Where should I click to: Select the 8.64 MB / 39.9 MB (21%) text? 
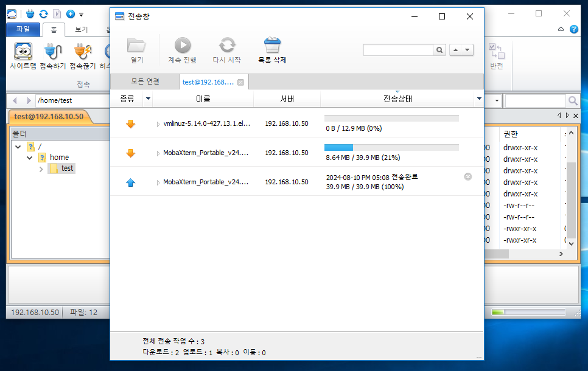(363, 158)
